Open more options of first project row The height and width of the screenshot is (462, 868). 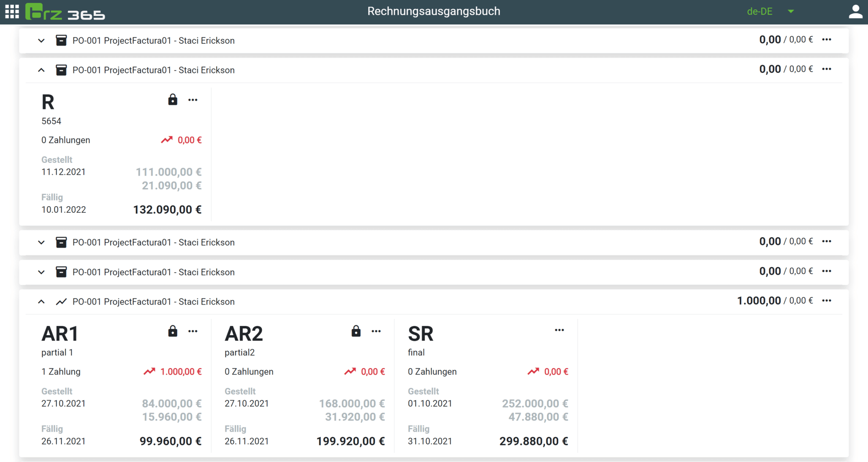coord(827,40)
